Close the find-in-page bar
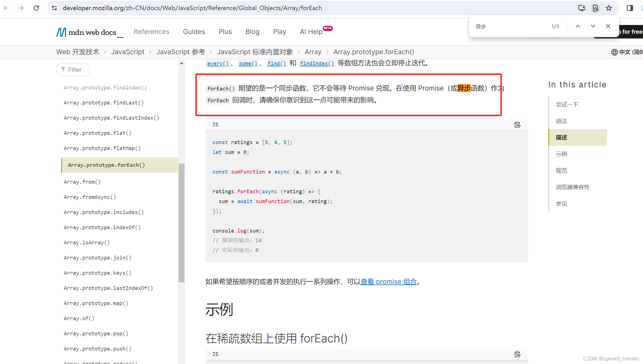The image size is (643, 364). 608,26
